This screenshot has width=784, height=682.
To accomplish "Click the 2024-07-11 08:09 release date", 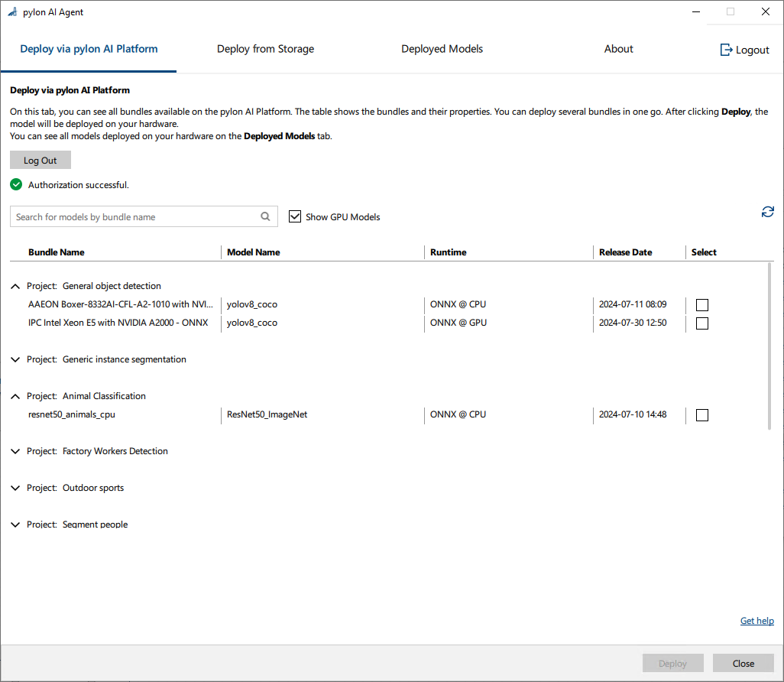I will tap(633, 304).
